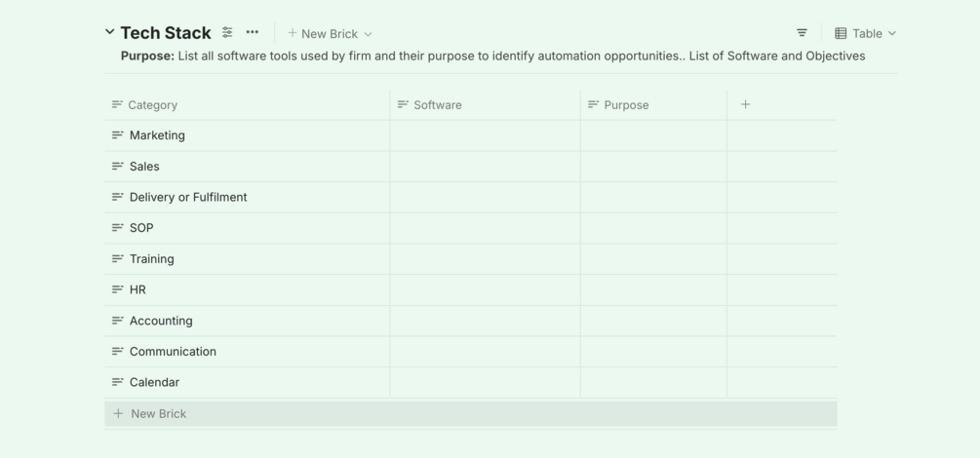Click the Purpose column header
The image size is (980, 458).
click(x=626, y=105)
